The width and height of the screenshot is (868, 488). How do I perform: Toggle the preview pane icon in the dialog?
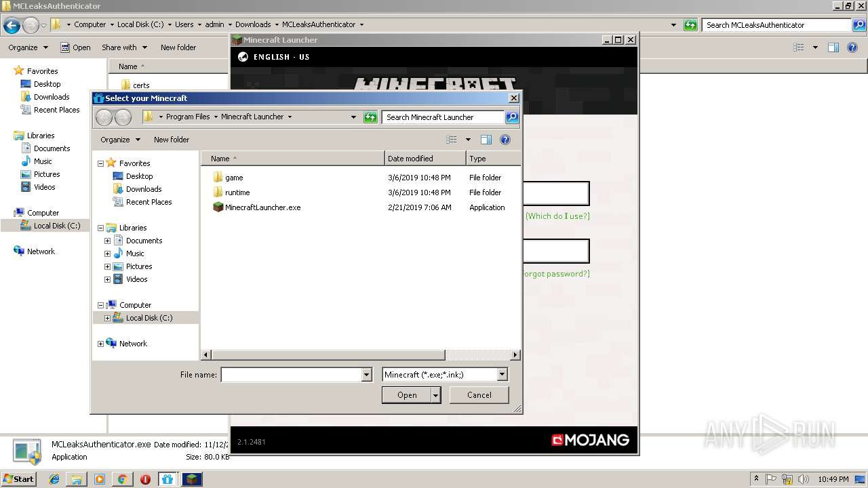click(x=486, y=140)
